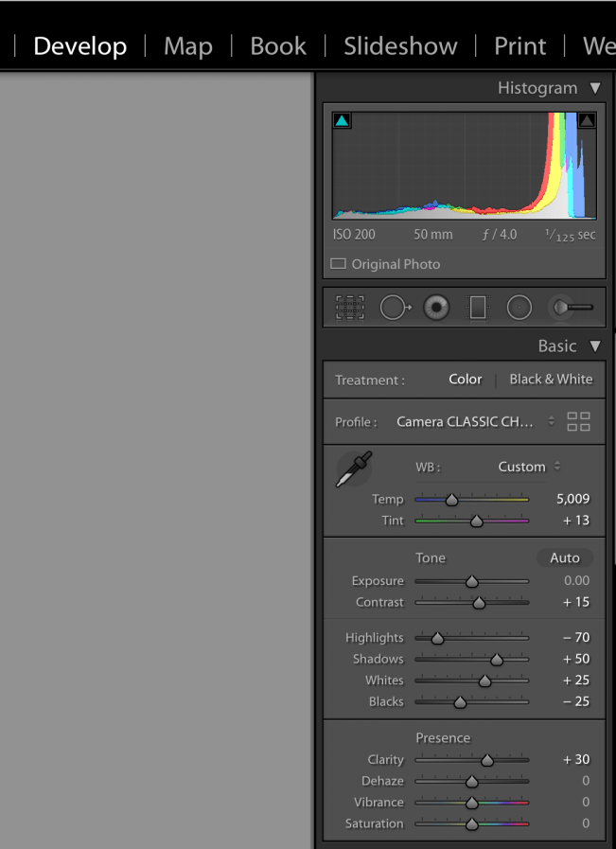
Task: Open the Profile Browser grid icon
Action: (x=578, y=421)
